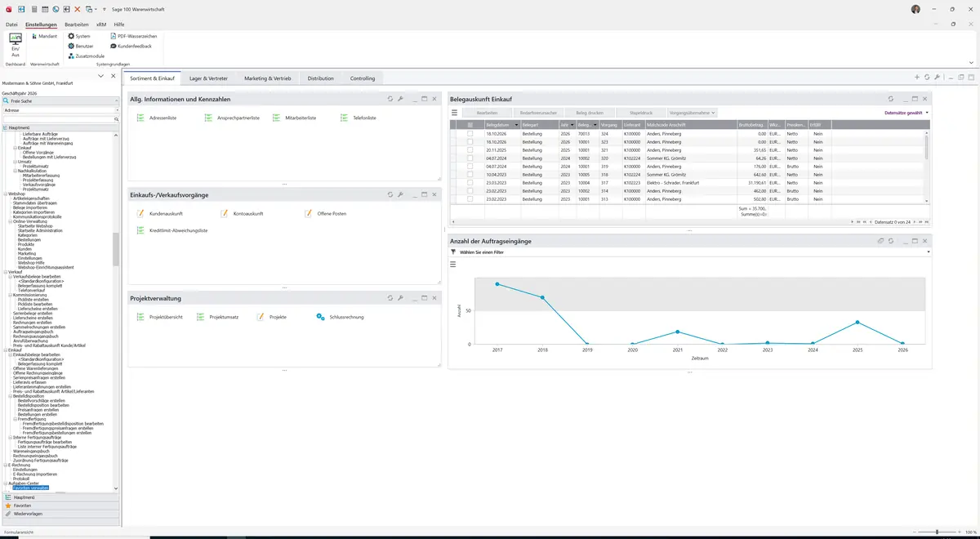Open Offene Posten
980x539 pixels.
[x=326, y=214]
